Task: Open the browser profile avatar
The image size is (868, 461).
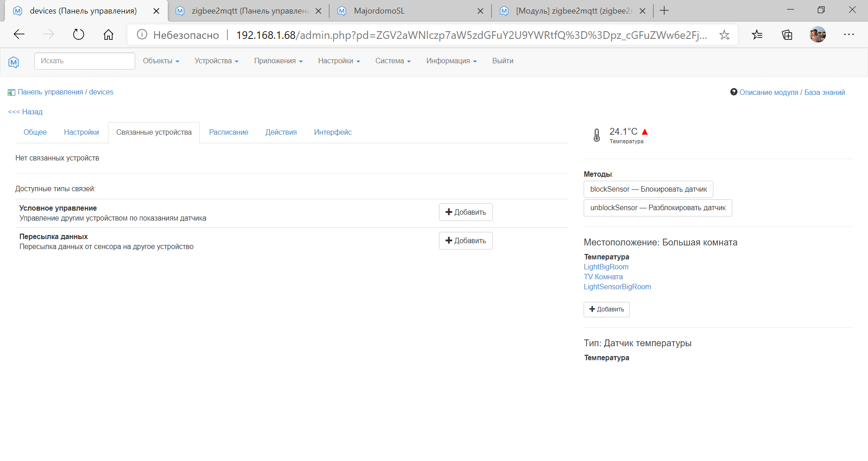Action: (x=818, y=34)
